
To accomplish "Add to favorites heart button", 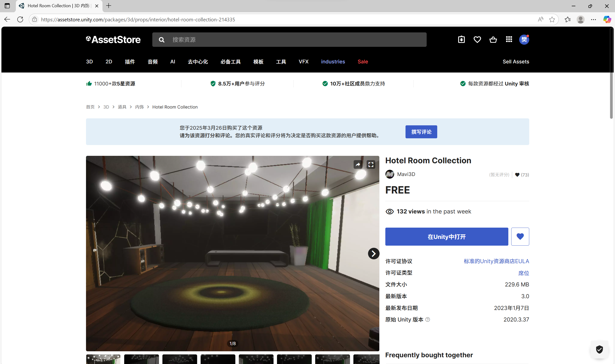I will point(520,237).
